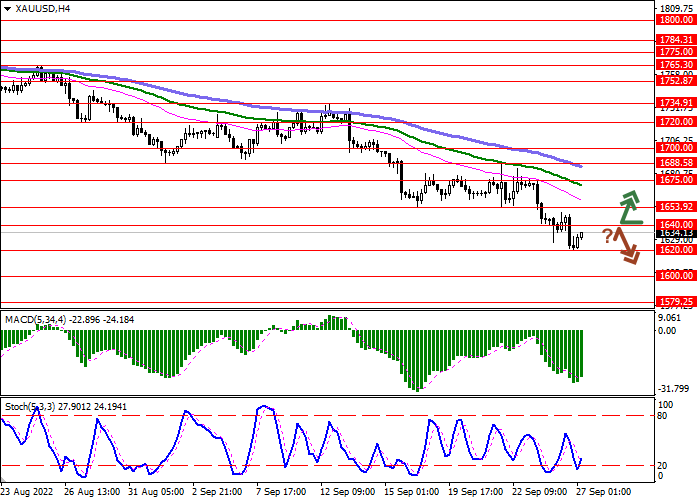Image resolution: width=700 pixels, height=500 pixels.
Task: Click the 1600.00 price level label
Action: click(x=676, y=276)
